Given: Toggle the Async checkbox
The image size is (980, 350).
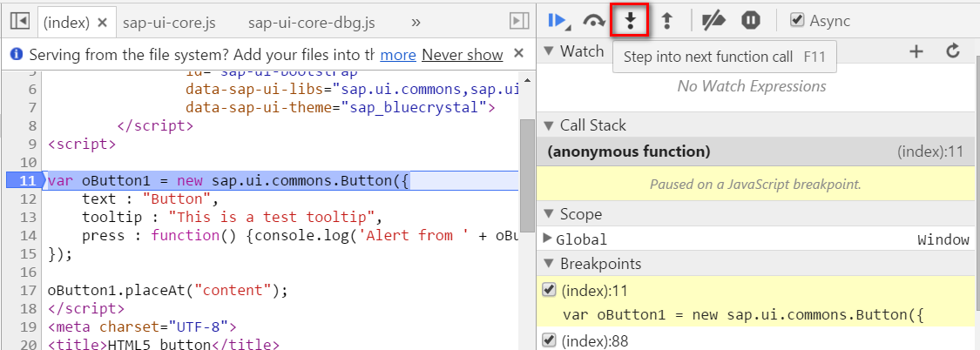Looking at the screenshot, I should tap(796, 21).
